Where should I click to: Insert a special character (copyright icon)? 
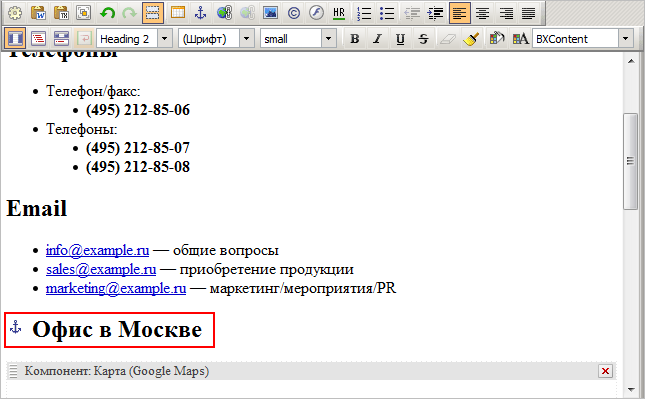tap(294, 13)
